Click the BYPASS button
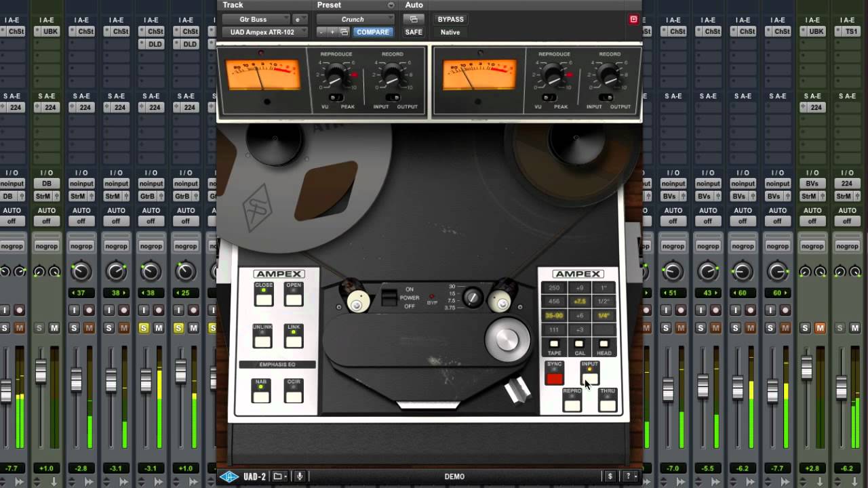The height and width of the screenshot is (488, 868). 451,19
